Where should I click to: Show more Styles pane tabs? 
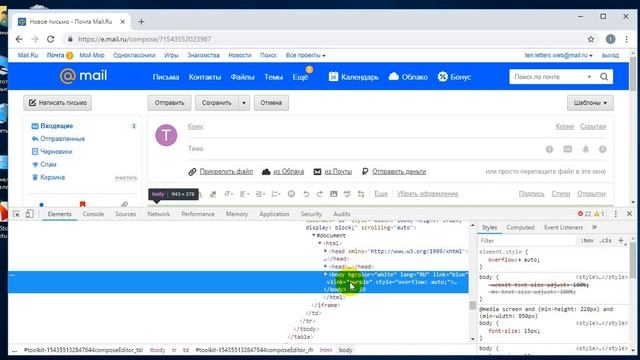coord(594,227)
